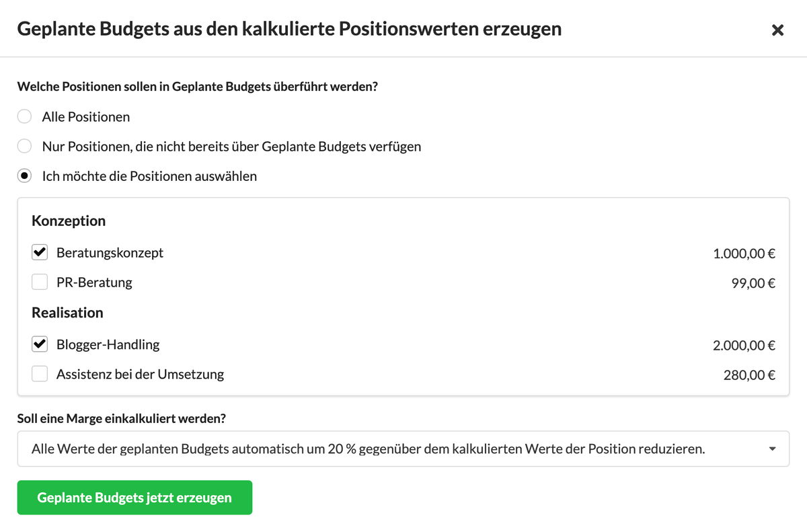Uncheck the Beratungskonzept checkbox
Image resolution: width=807 pixels, height=532 pixels.
click(x=40, y=253)
